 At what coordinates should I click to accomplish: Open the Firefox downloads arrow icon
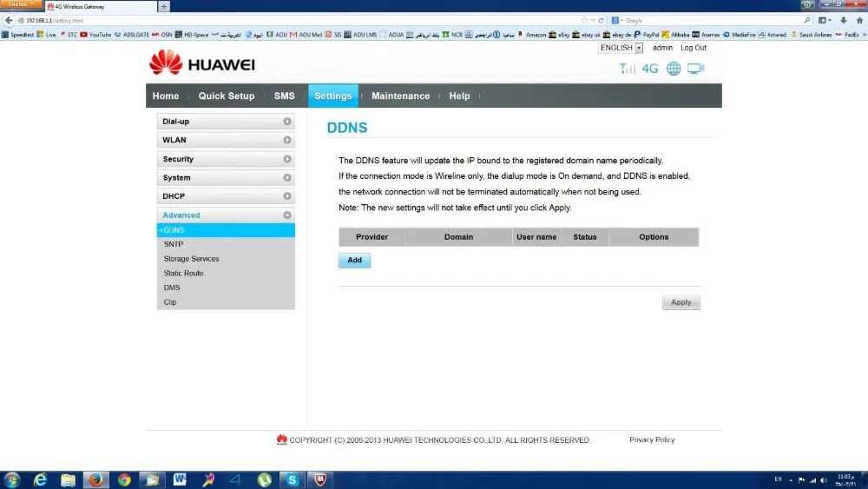[843, 20]
